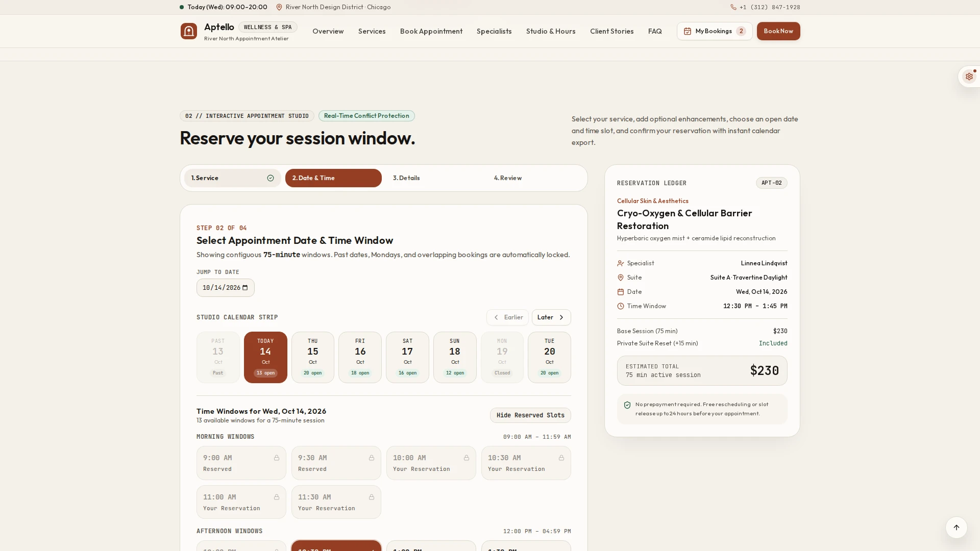Click the Book Now button

pos(778,31)
